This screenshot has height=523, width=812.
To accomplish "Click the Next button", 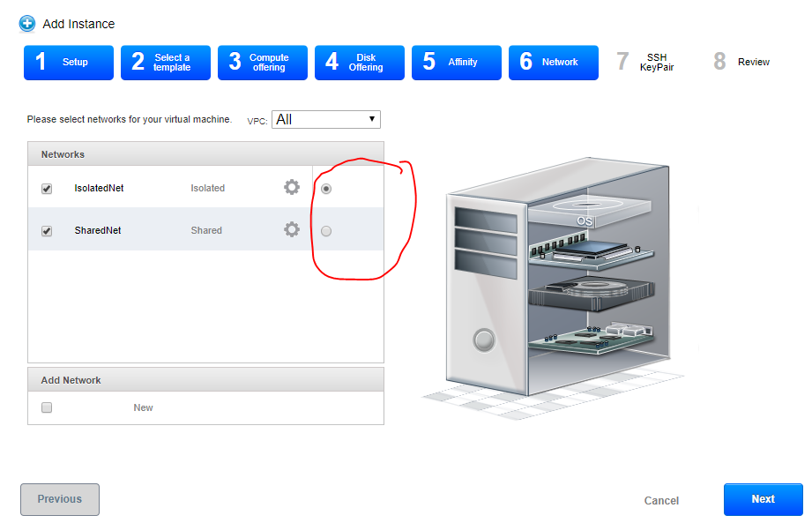I will pyautogui.click(x=764, y=499).
